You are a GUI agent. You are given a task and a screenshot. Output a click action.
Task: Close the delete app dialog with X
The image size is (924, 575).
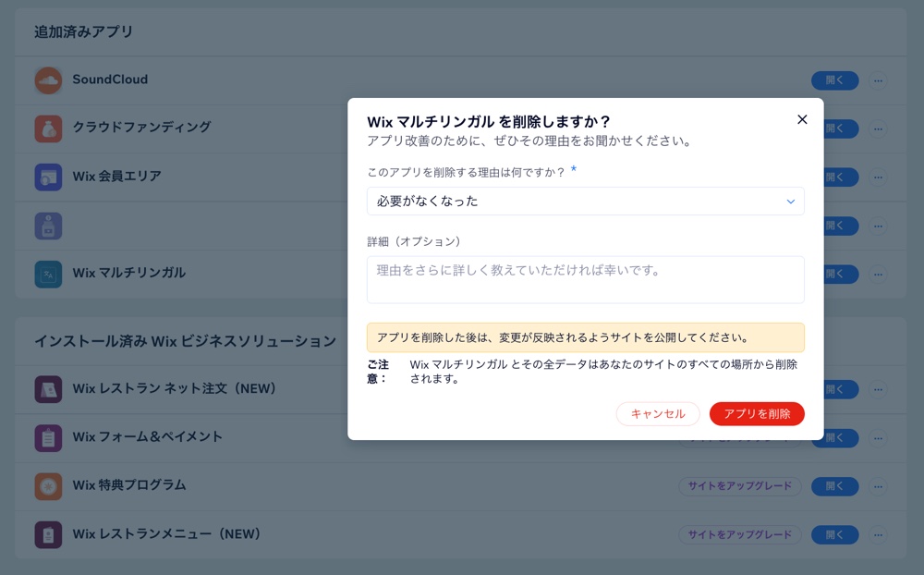(x=802, y=119)
